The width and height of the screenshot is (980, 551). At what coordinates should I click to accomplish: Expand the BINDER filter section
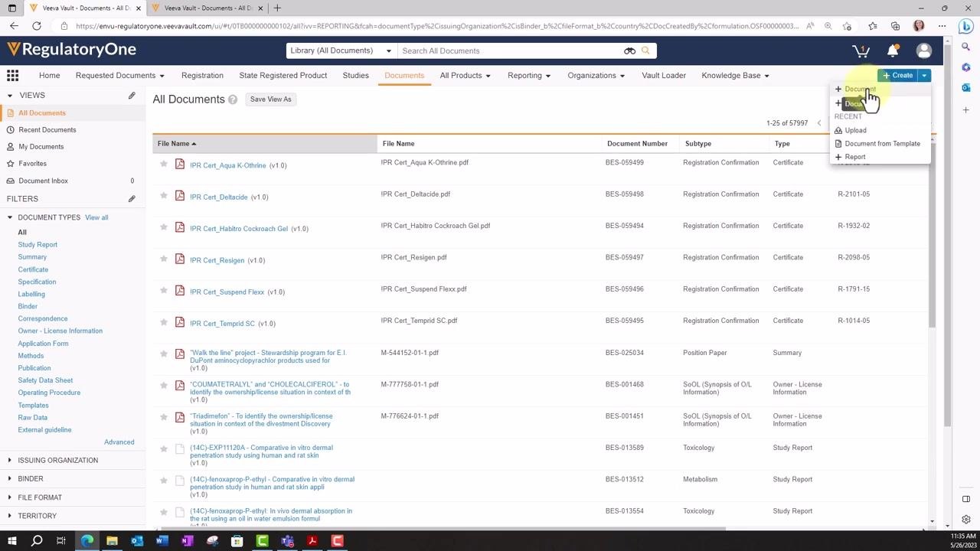(31, 479)
